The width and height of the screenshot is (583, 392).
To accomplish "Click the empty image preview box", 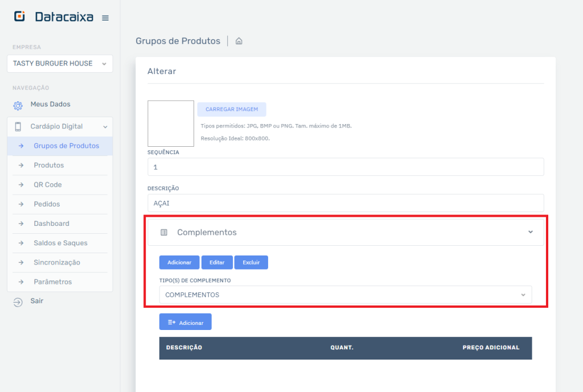I will (x=171, y=123).
